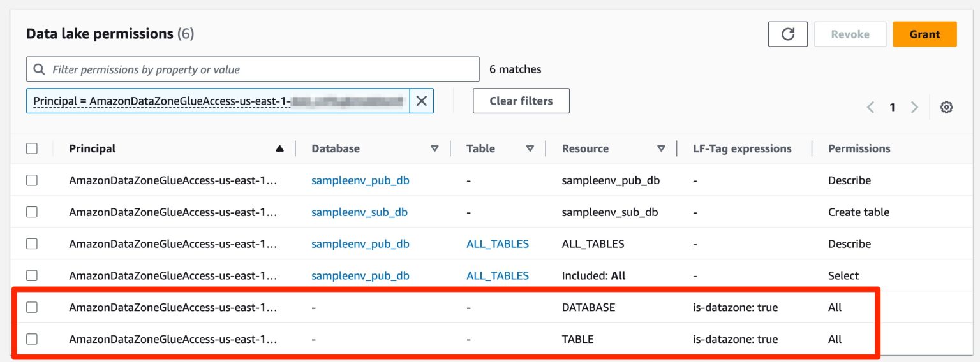Screen dimensions: 980x362
Task: Toggle the select-all checkbox in header
Action: (32, 148)
